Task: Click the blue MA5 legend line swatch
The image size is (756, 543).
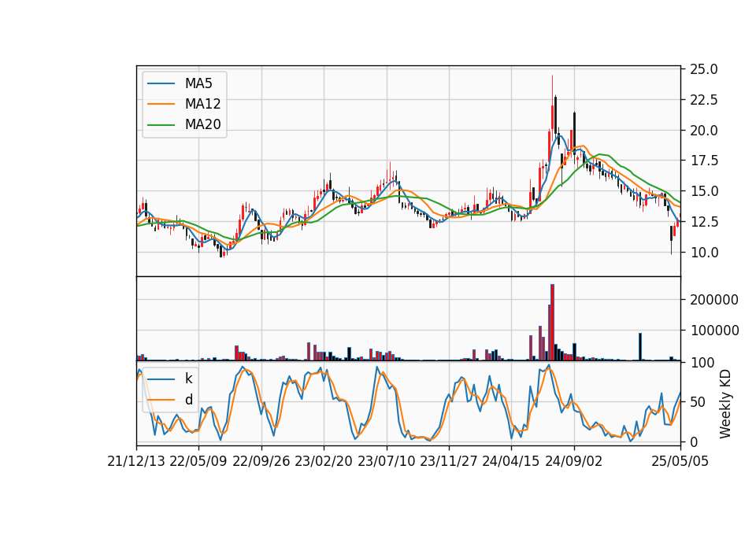Action: [161, 83]
